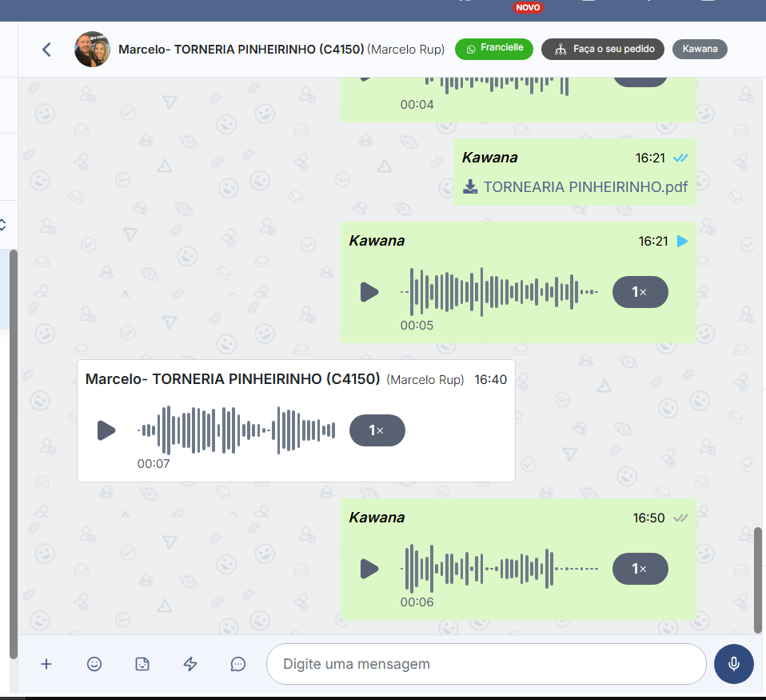Change playback speed on the 00:05 audio
This screenshot has height=700, width=766.
pyautogui.click(x=640, y=292)
